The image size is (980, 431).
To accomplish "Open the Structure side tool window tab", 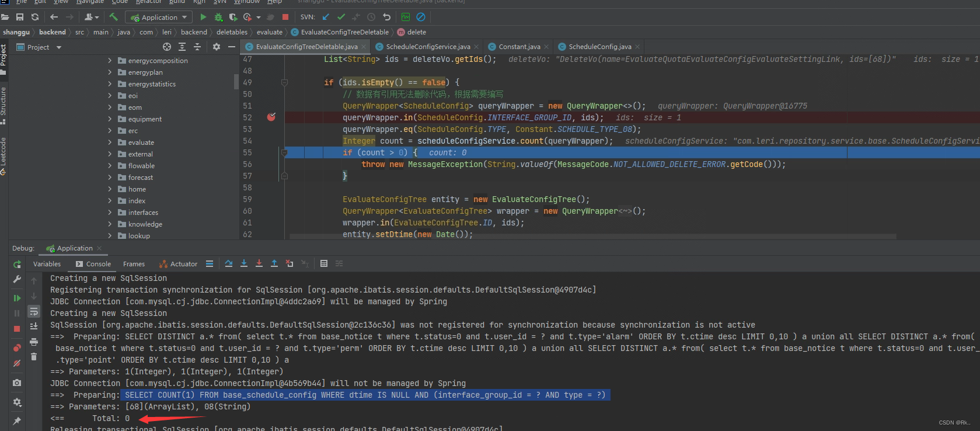I will pos(4,105).
